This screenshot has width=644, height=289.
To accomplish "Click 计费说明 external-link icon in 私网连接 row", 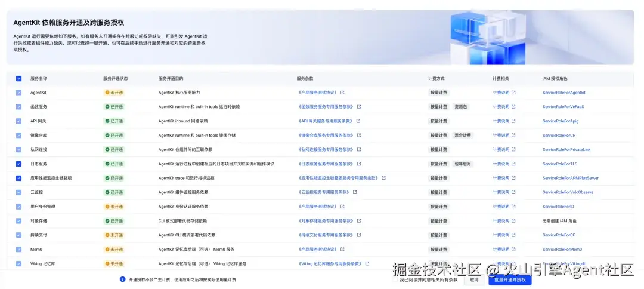I will (x=513, y=150).
